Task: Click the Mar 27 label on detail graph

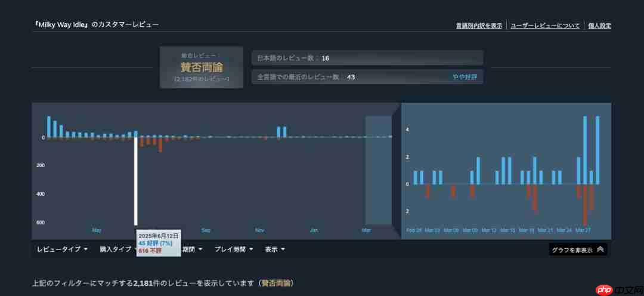Action: coord(583,230)
